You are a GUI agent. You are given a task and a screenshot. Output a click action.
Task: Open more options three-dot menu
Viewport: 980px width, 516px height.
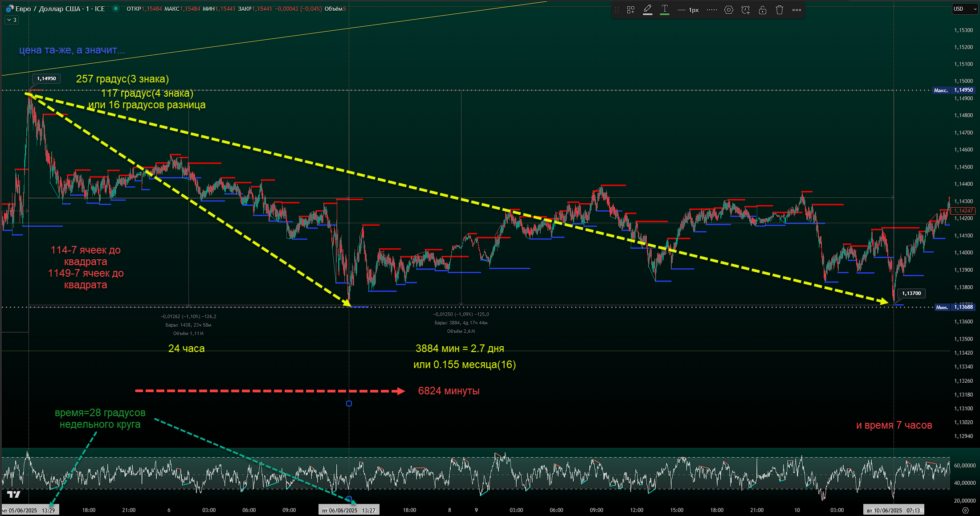tap(796, 10)
